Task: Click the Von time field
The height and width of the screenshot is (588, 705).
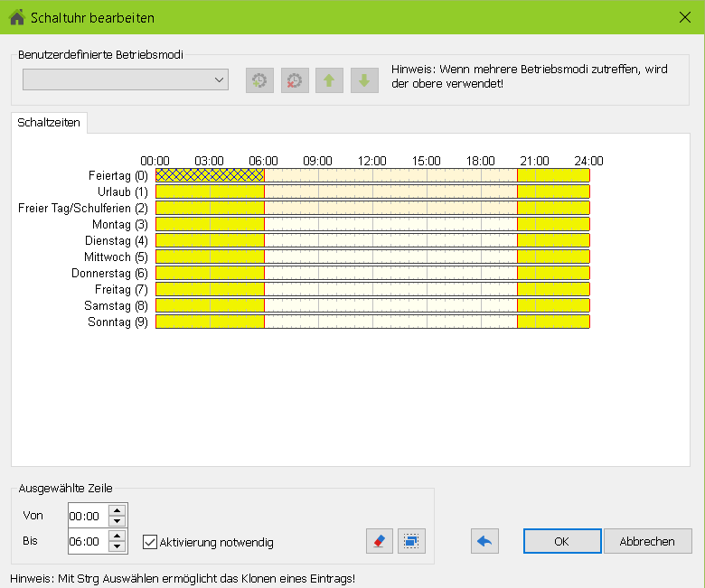Action: click(x=88, y=516)
